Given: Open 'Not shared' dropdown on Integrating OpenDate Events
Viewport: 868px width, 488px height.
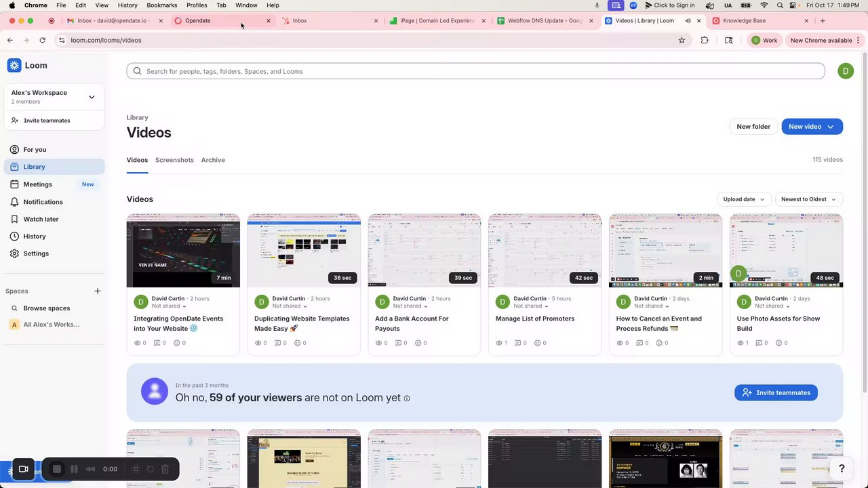Looking at the screenshot, I should point(170,306).
